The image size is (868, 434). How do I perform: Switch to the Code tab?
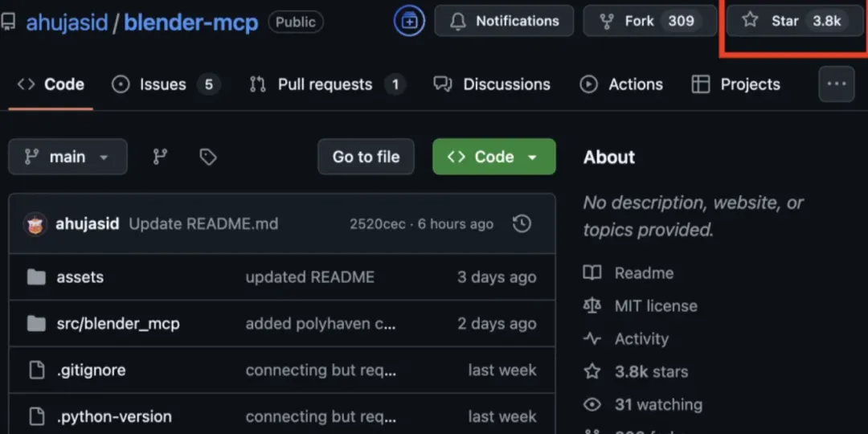51,84
